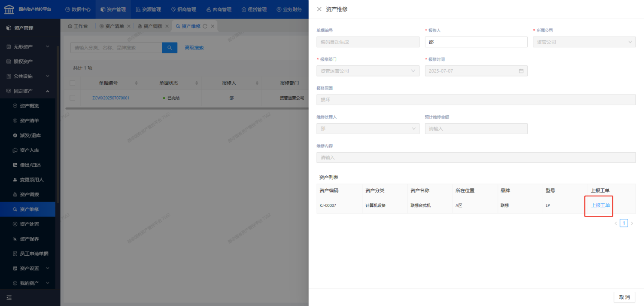Open 租赁管理 in the top navigation

tap(254, 9)
